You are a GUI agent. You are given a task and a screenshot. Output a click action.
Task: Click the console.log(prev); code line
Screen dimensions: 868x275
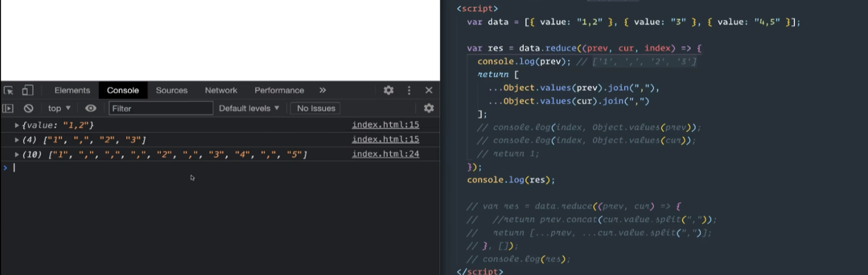click(x=524, y=61)
